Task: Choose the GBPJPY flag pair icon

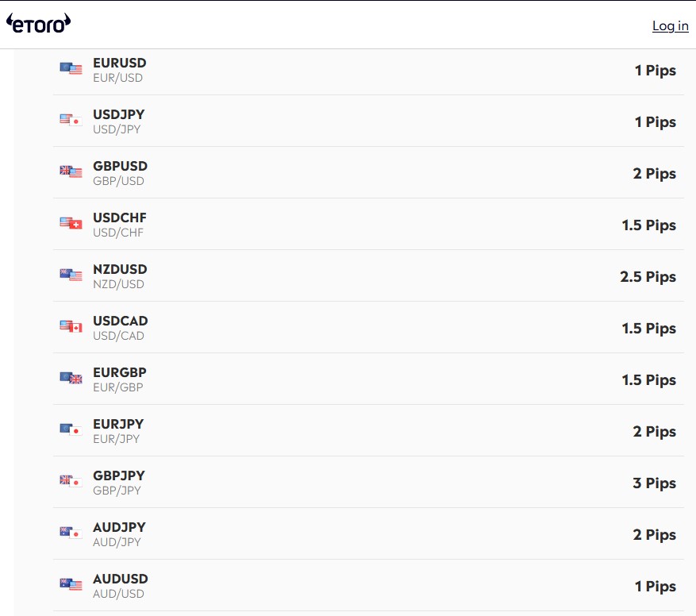Action: [71, 481]
